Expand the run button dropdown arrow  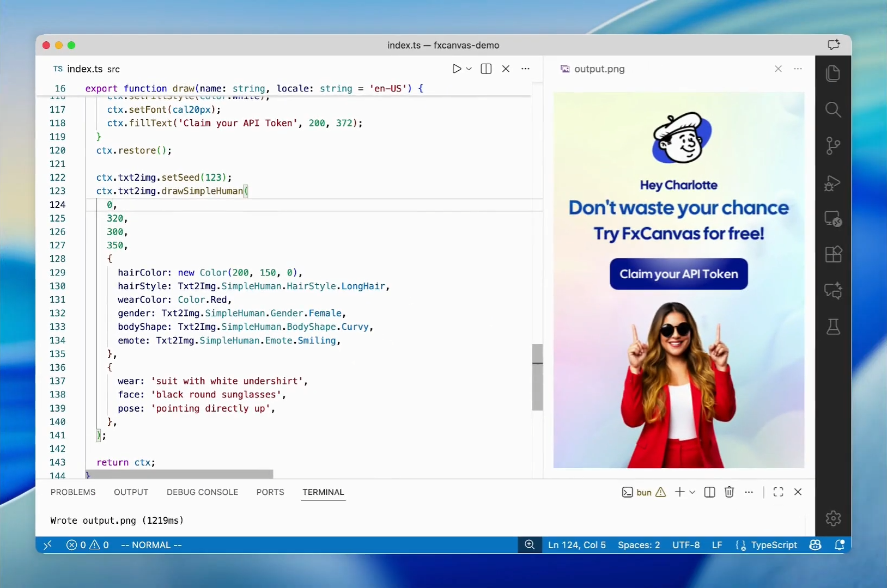pyautogui.click(x=469, y=69)
